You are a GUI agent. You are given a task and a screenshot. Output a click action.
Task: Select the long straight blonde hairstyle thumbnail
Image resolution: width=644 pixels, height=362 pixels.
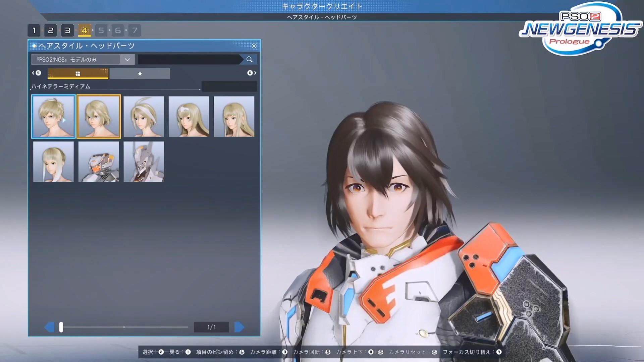click(x=234, y=116)
